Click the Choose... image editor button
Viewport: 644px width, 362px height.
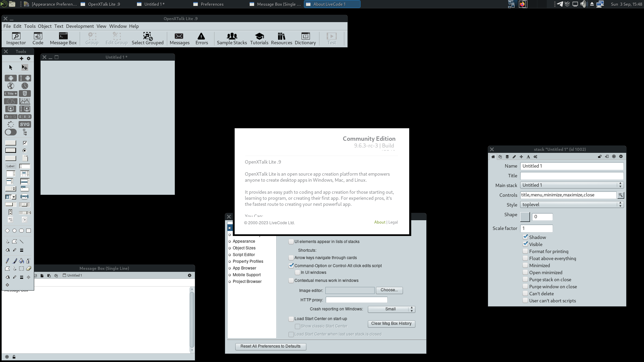point(389,290)
